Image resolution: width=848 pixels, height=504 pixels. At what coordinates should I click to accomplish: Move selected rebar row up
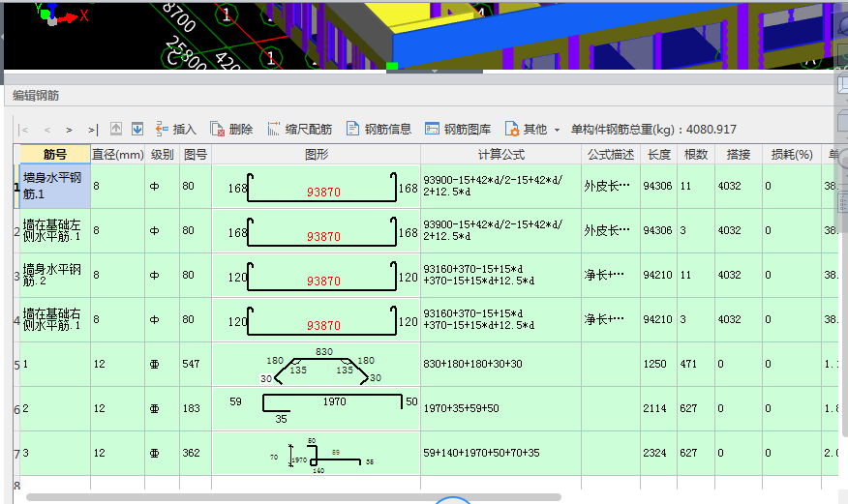click(116, 129)
